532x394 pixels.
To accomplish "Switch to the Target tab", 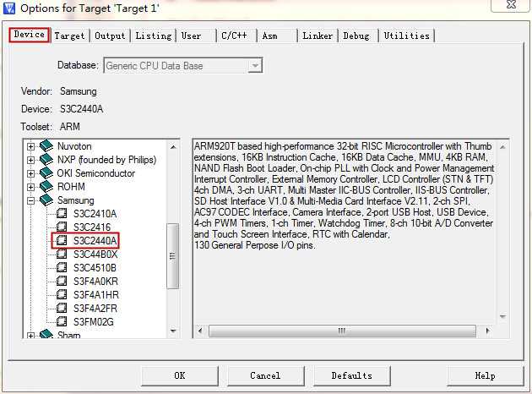I will click(69, 36).
